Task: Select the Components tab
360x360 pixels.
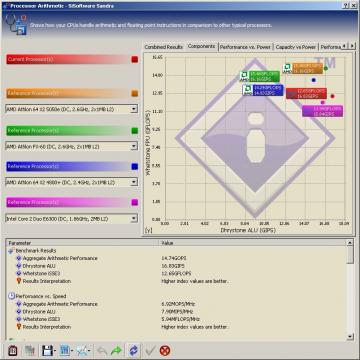Action: tap(201, 47)
